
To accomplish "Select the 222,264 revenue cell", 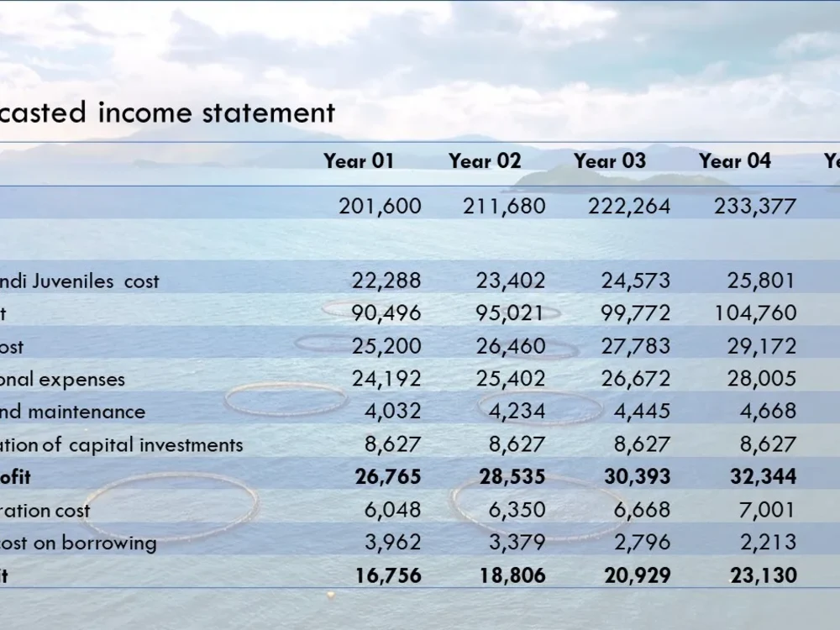I will click(x=629, y=207).
